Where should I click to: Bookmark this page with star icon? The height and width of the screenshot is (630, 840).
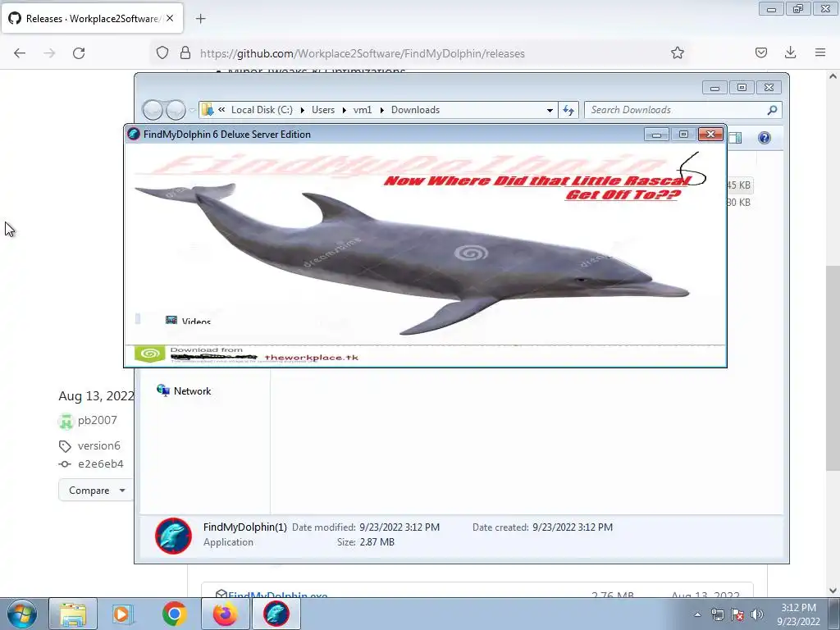[x=677, y=53]
